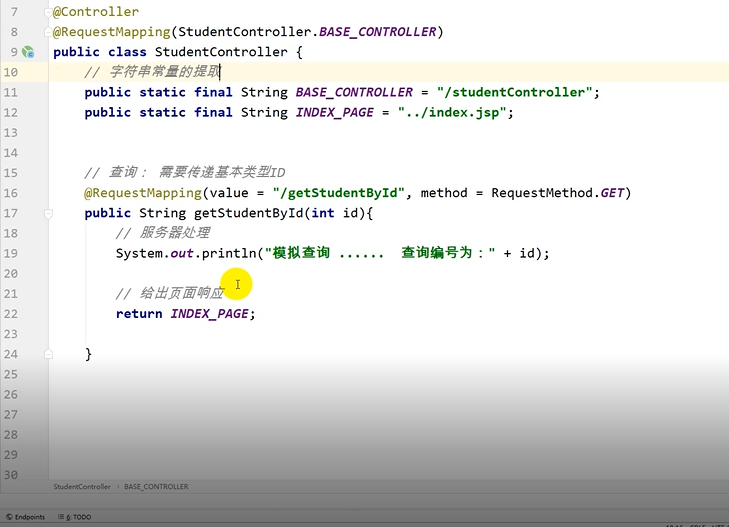Click the System.out field reference
Viewport: 729px width, 527px height.
(182, 253)
